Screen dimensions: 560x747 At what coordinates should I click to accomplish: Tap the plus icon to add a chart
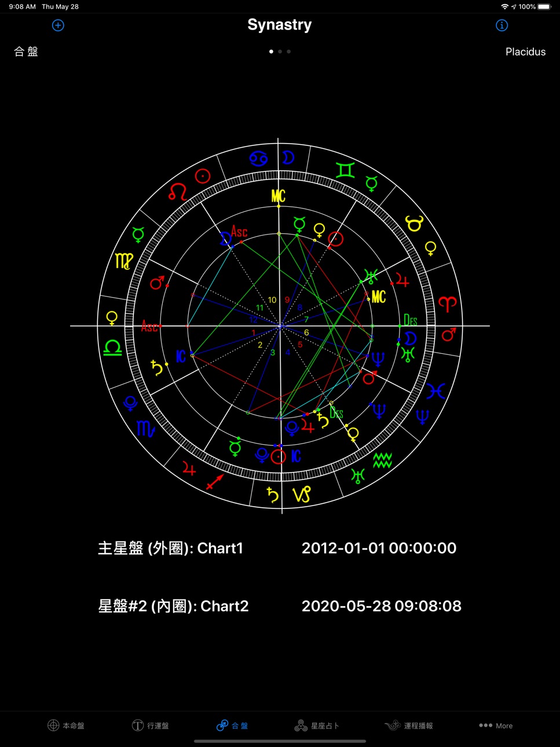coord(58,25)
